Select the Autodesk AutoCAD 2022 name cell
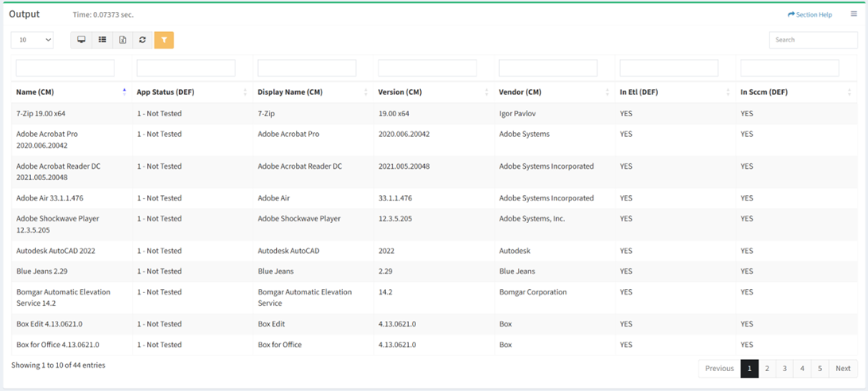 [x=72, y=251]
